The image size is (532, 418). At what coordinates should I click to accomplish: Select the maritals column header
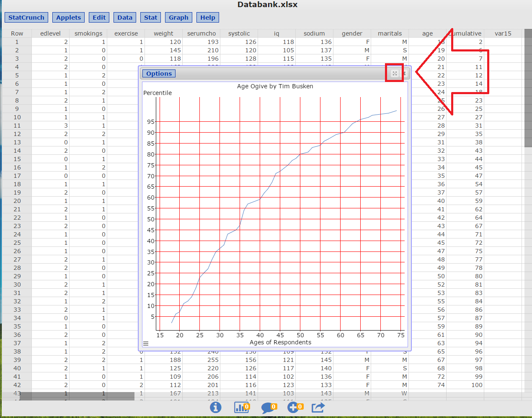pos(390,33)
